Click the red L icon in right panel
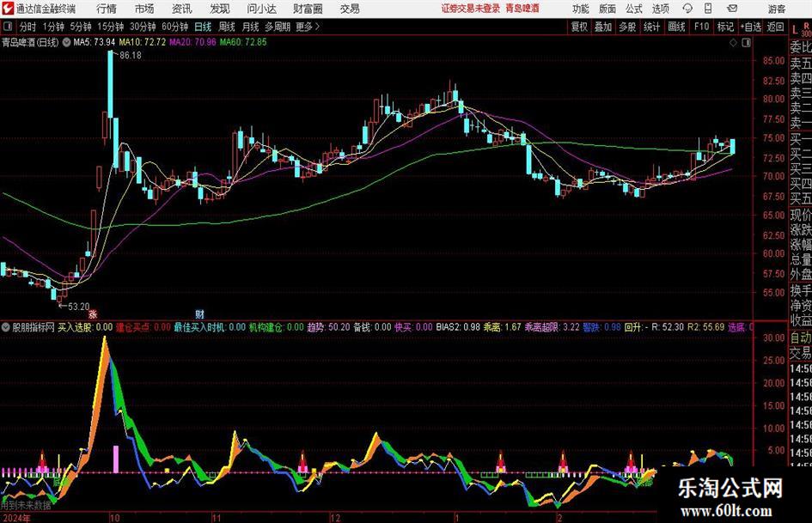The height and width of the screenshot is (523, 812). point(795,31)
